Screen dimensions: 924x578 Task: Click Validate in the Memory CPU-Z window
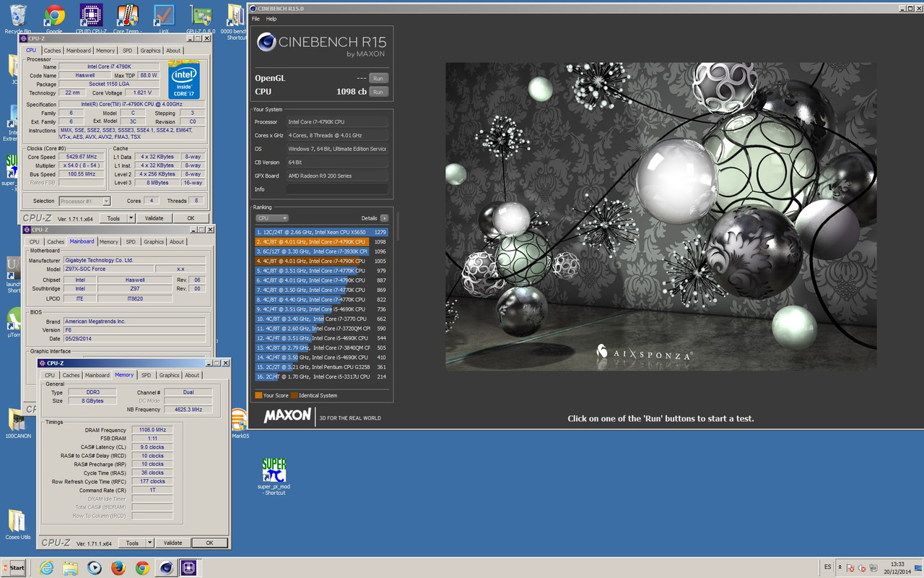click(x=173, y=543)
